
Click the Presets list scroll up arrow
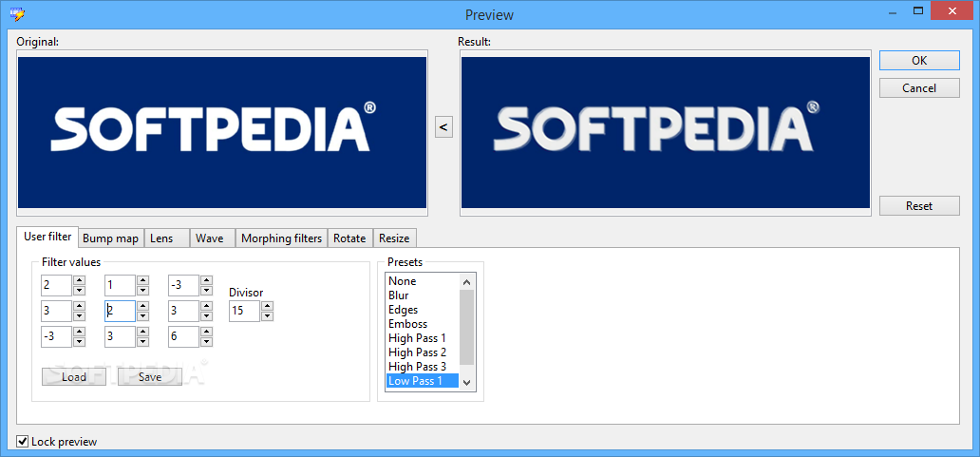click(467, 281)
